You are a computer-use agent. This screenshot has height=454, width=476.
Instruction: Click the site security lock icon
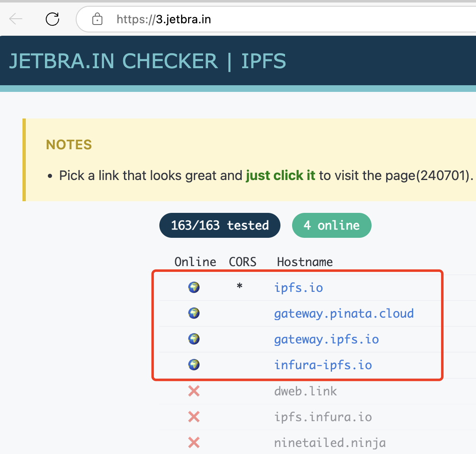tap(97, 19)
